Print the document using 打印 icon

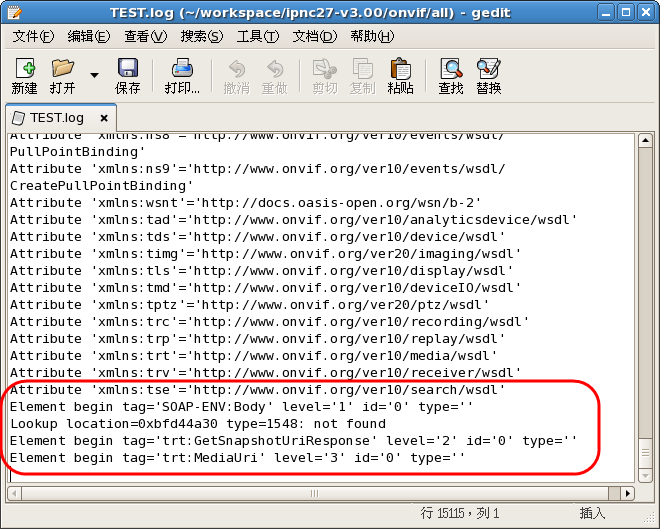pos(182,68)
